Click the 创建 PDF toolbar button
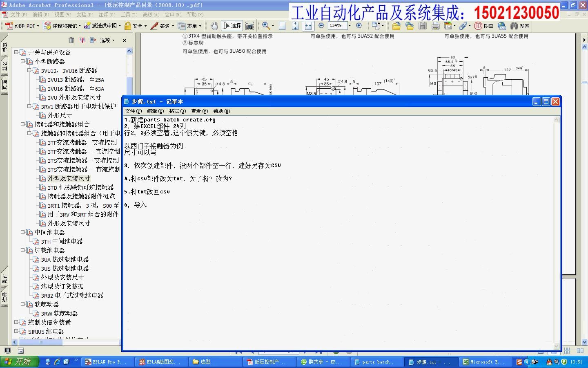The height and width of the screenshot is (368, 588). pos(22,26)
